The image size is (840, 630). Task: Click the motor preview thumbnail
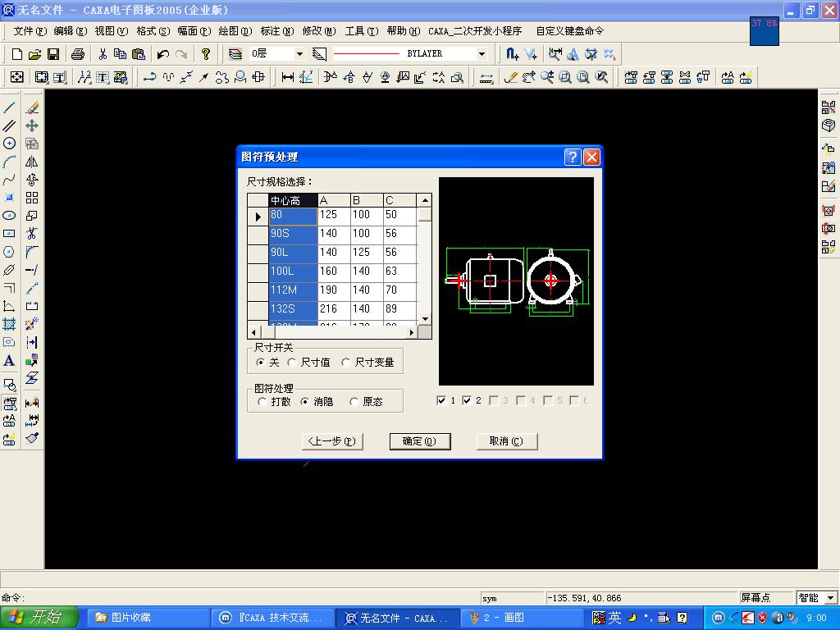(517, 281)
